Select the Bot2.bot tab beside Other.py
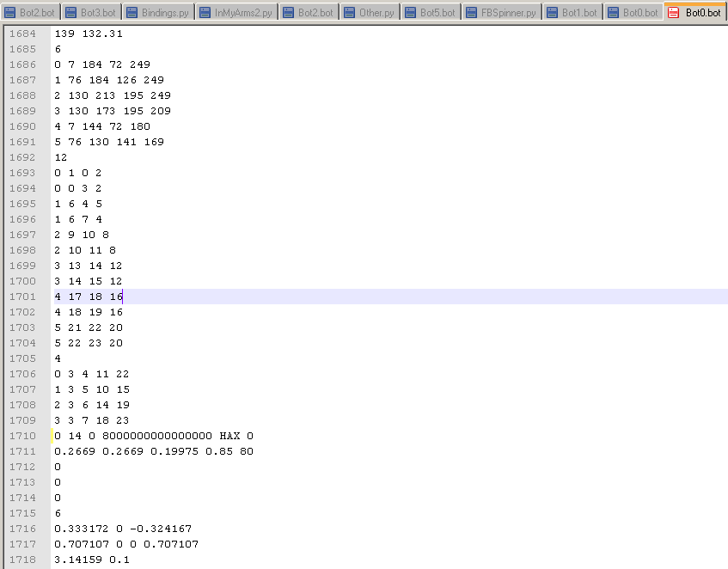This screenshot has width=728, height=569. (x=309, y=13)
